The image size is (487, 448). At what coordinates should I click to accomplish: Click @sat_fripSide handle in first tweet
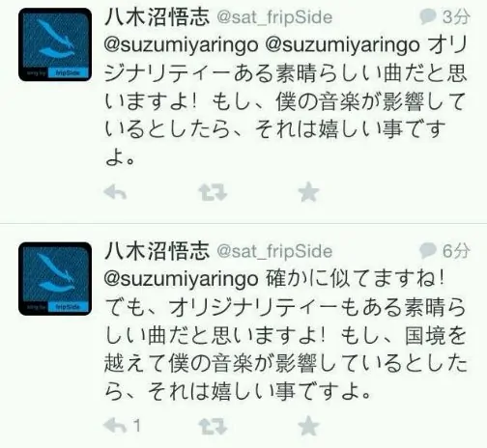[x=274, y=17]
